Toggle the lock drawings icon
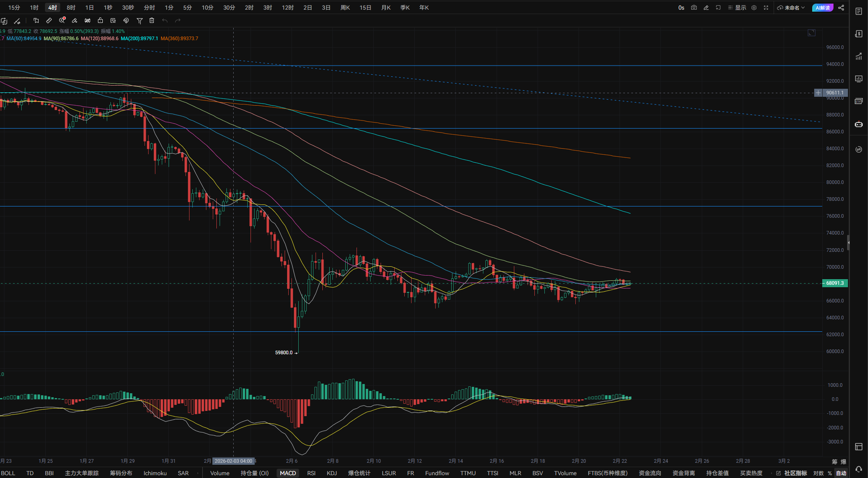The image size is (868, 478). point(100,20)
